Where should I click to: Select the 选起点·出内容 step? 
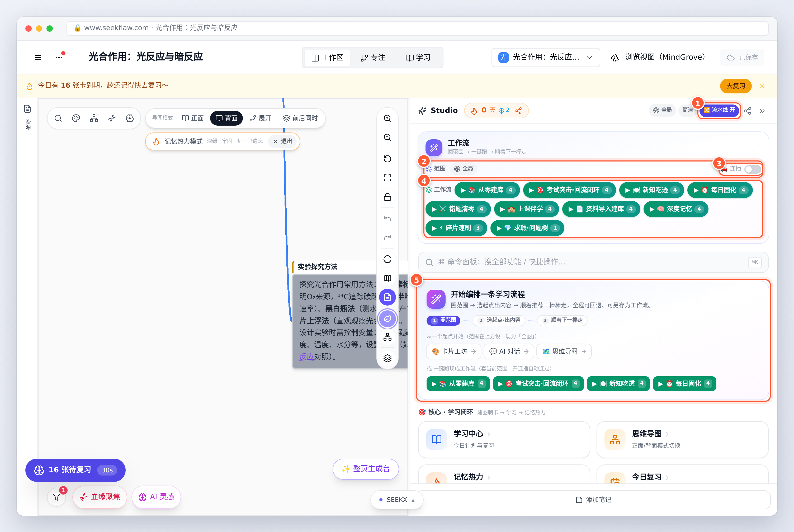point(499,320)
